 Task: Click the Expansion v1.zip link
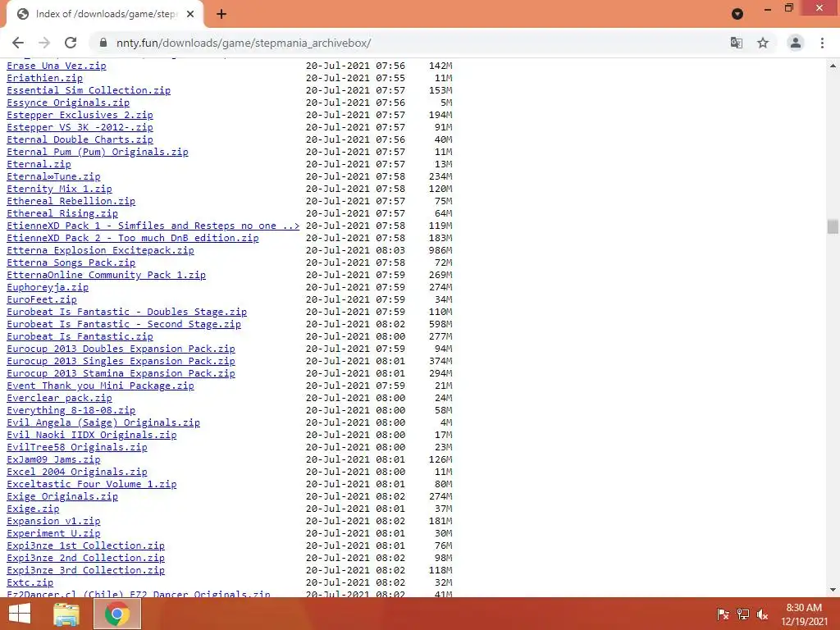click(x=53, y=521)
